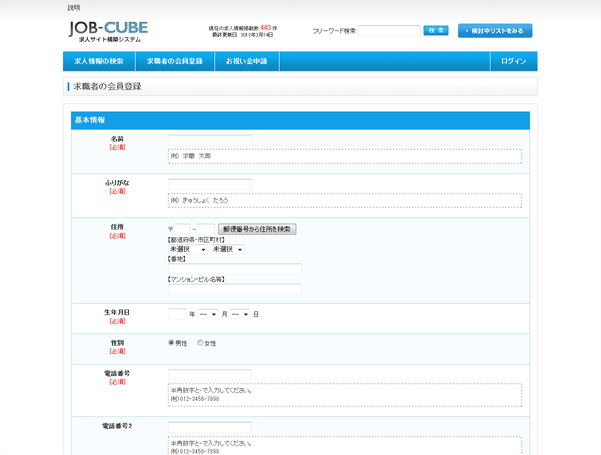
Task: Click the ログイン link
Action: pyautogui.click(x=513, y=62)
